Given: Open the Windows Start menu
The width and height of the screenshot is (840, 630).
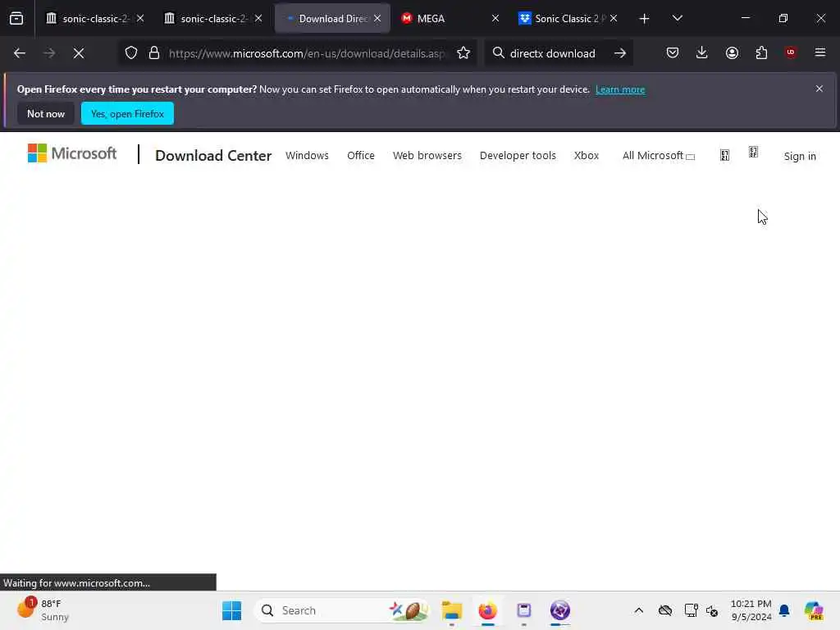Looking at the screenshot, I should (x=232, y=610).
